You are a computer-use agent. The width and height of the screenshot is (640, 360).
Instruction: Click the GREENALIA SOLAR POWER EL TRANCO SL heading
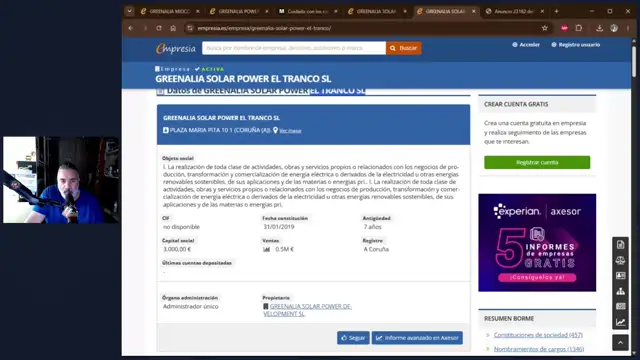click(x=243, y=79)
